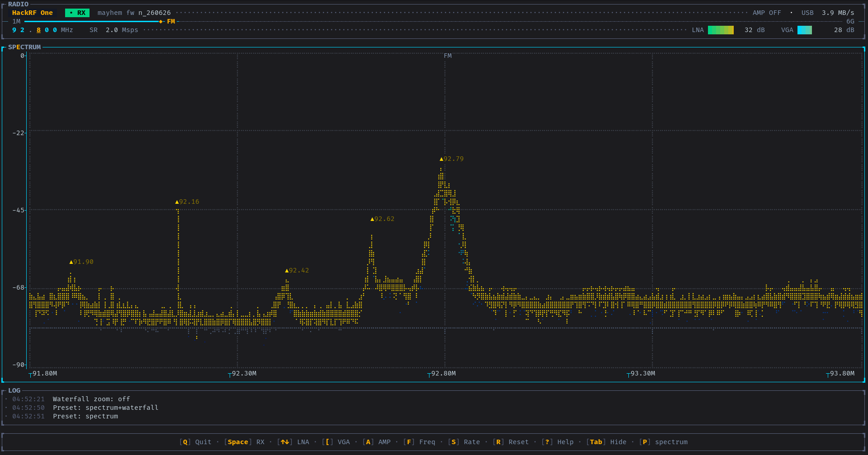
Task: Open sample rate via S Rate hint
Action: pyautogui.click(x=464, y=442)
